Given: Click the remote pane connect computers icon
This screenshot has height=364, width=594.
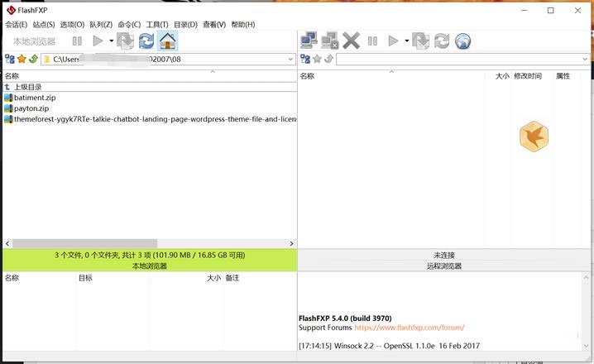Looking at the screenshot, I should (309, 41).
